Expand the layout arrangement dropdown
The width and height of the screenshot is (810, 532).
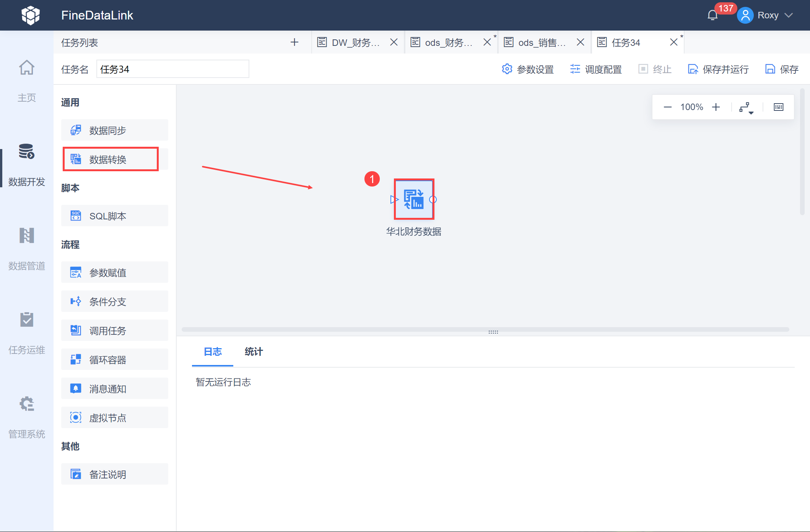pos(746,108)
